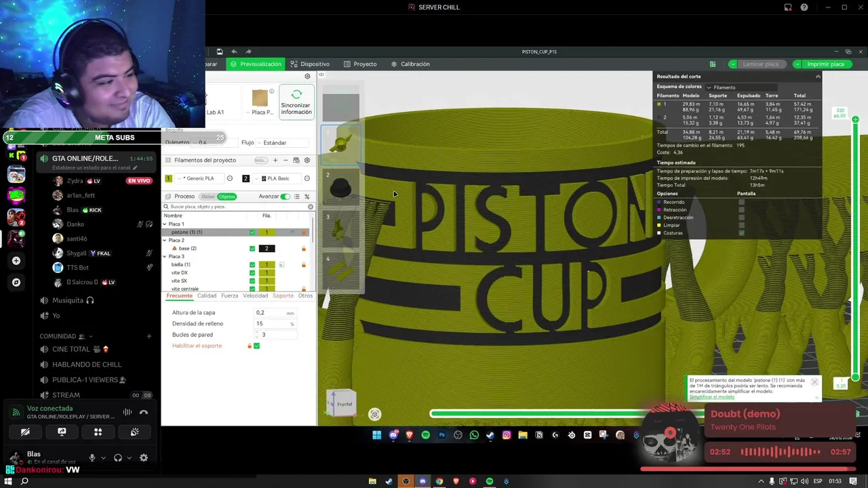Open the process settings list icon

[x=296, y=197]
